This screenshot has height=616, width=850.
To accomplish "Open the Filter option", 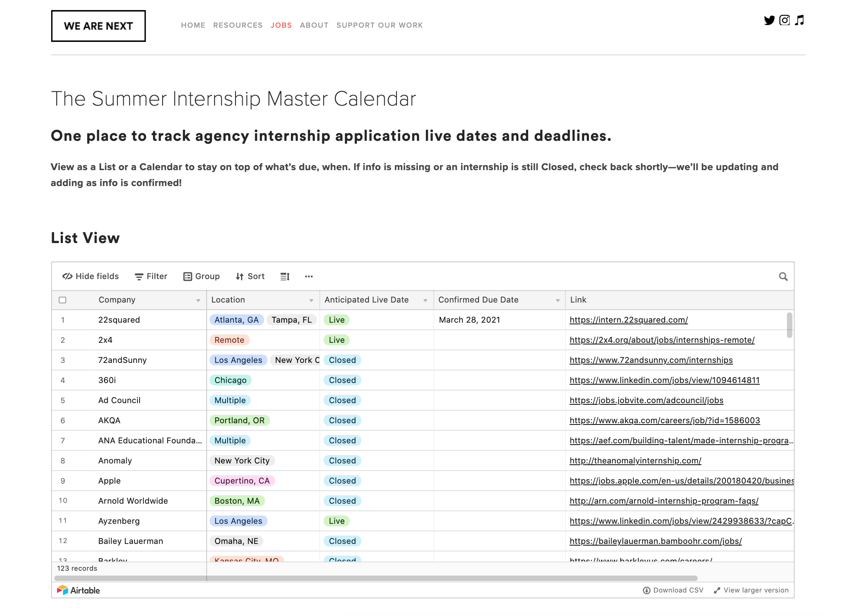I will coord(151,276).
